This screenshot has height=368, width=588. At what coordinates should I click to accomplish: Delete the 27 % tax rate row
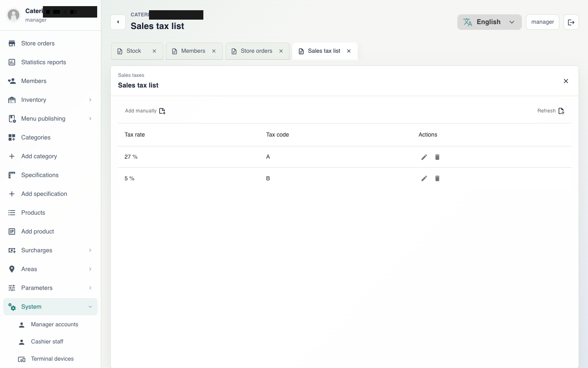(x=437, y=157)
